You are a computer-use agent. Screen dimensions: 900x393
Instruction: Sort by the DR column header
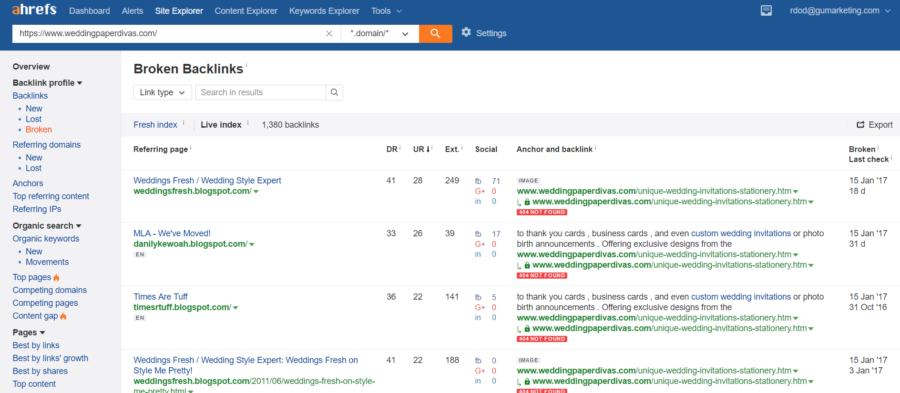tap(391, 149)
